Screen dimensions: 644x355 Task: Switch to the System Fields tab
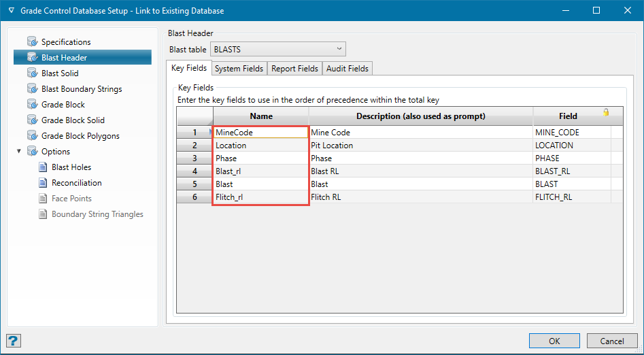tap(239, 69)
